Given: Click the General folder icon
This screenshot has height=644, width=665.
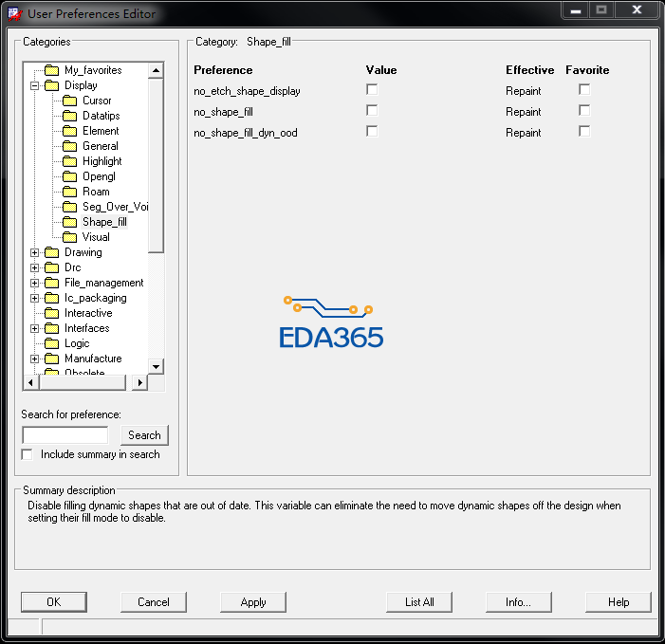Looking at the screenshot, I should tap(69, 146).
